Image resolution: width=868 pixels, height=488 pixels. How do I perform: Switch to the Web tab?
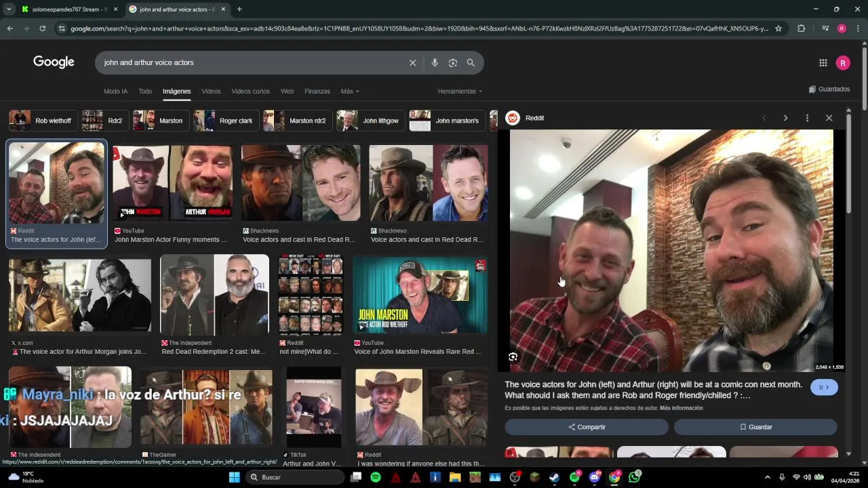point(287,91)
